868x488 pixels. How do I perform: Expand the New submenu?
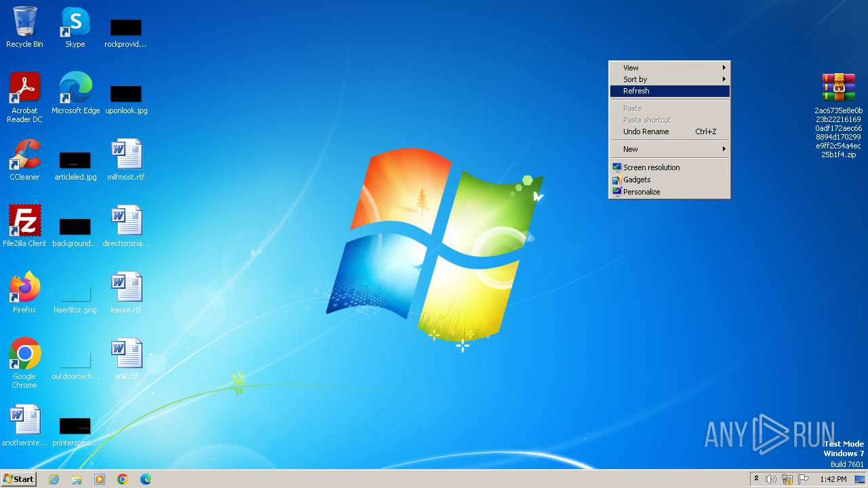669,149
